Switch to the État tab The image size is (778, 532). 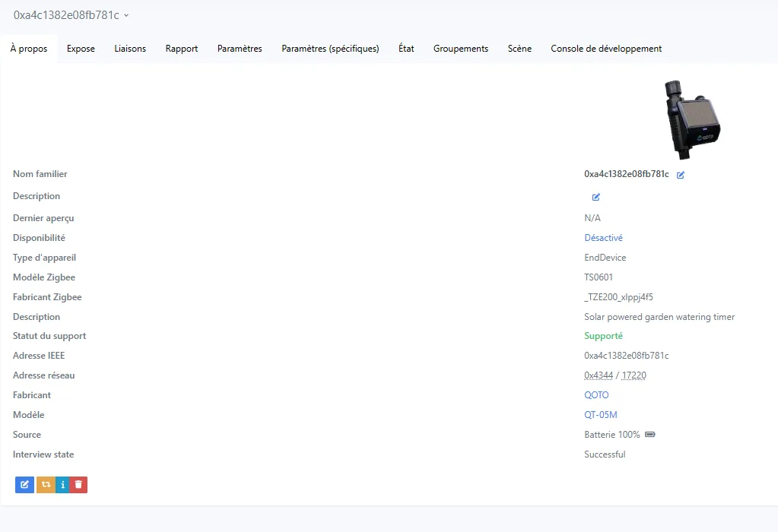(x=406, y=49)
